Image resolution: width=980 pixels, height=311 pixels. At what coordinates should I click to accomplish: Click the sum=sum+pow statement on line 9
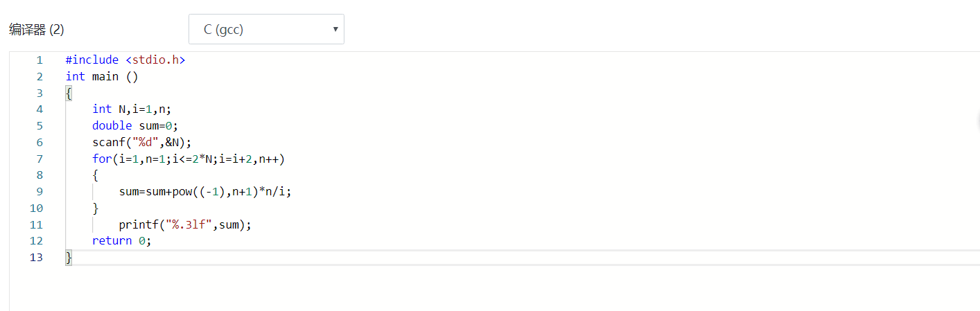tap(205, 192)
